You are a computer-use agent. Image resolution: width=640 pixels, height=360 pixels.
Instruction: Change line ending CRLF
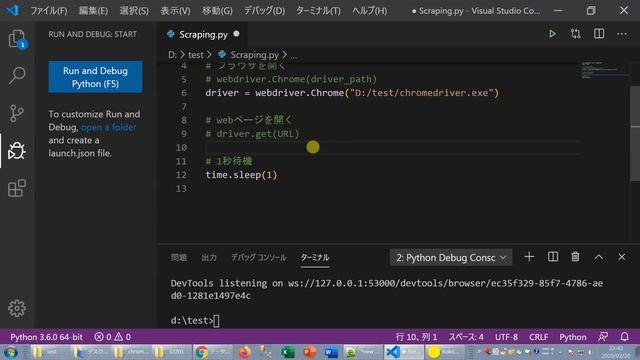pos(538,337)
